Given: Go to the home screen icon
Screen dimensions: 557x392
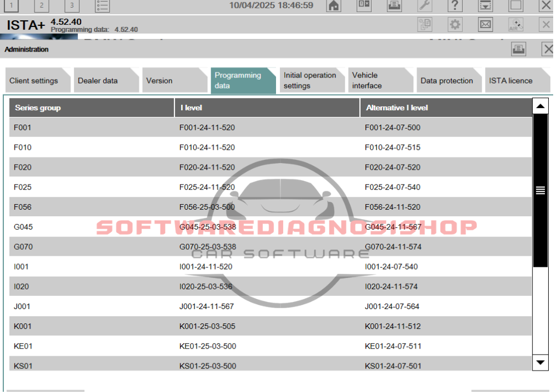Looking at the screenshot, I should 334,5.
